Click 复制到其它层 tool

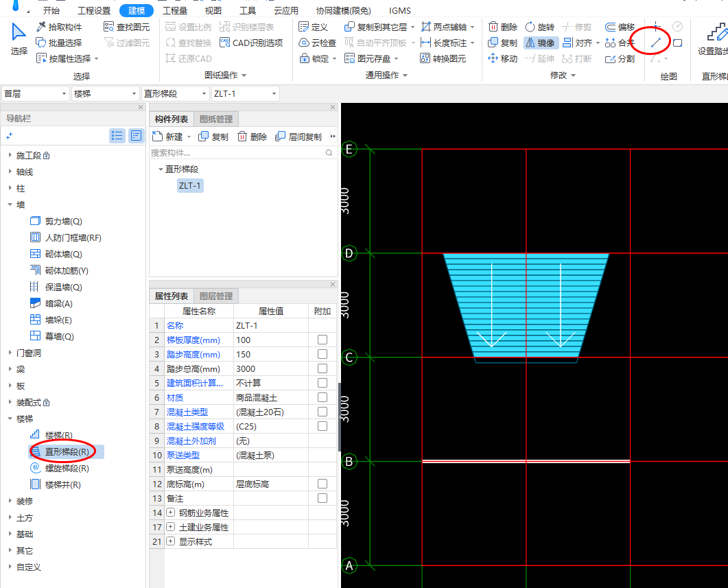point(379,27)
